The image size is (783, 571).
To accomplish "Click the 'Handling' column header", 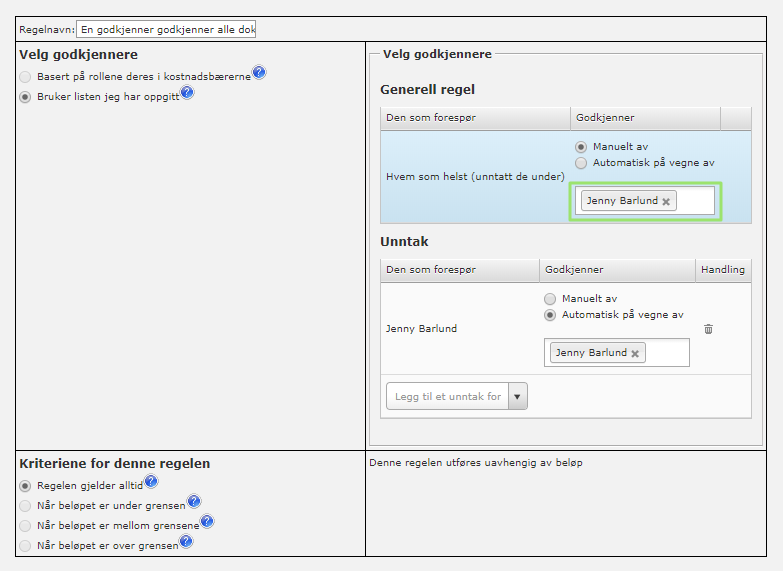I will (723, 270).
